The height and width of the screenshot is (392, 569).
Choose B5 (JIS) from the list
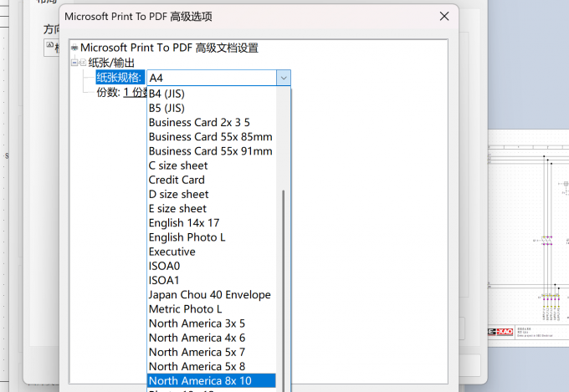(x=212, y=108)
